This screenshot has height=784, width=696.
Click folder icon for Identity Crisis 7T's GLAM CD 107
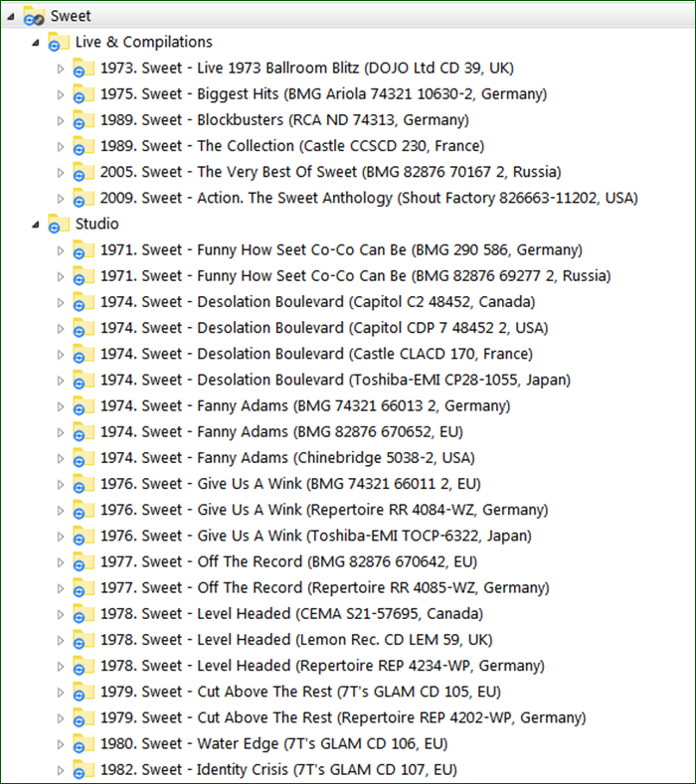(x=84, y=770)
